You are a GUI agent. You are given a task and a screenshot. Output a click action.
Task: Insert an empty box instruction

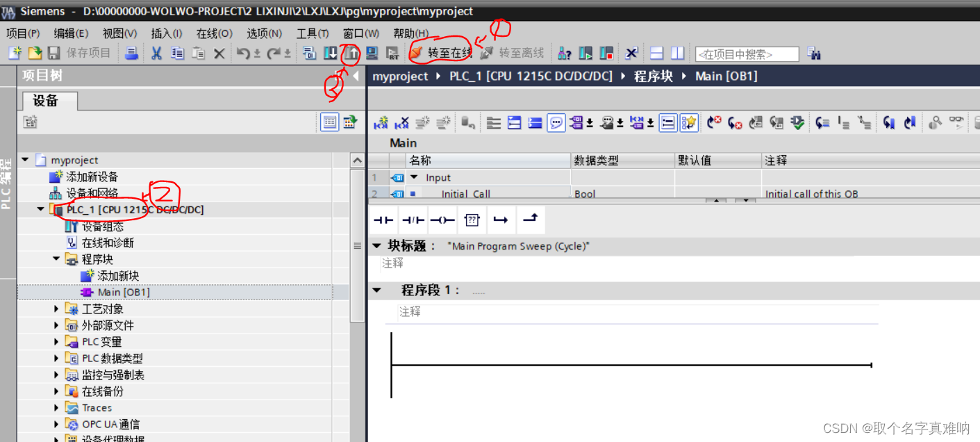click(472, 220)
